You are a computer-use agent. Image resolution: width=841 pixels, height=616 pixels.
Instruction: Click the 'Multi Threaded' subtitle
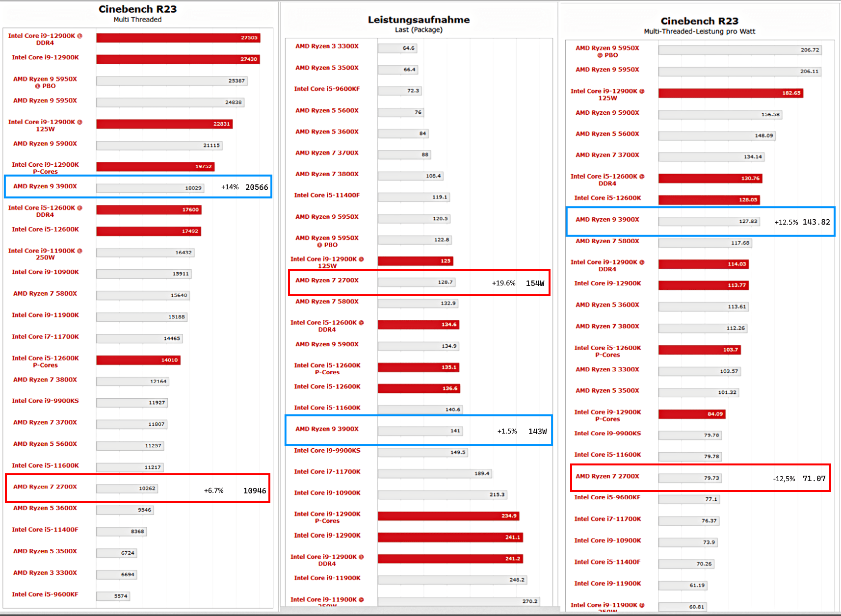(137, 20)
